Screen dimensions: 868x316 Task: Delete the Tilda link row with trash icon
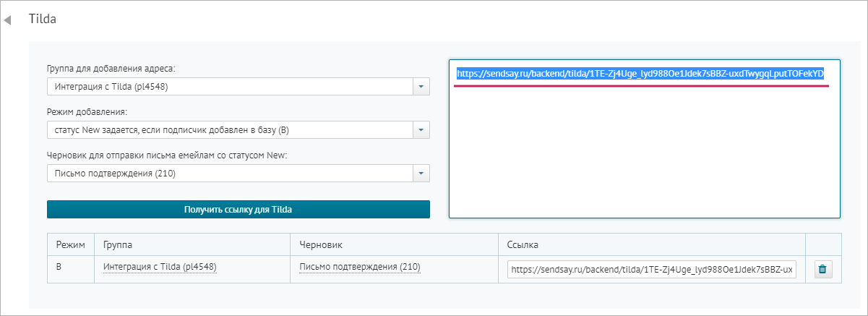822,270
